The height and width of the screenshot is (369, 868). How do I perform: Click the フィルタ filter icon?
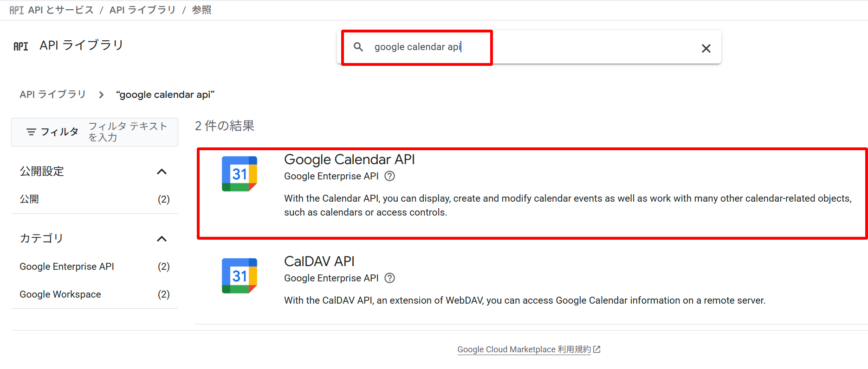[31, 132]
